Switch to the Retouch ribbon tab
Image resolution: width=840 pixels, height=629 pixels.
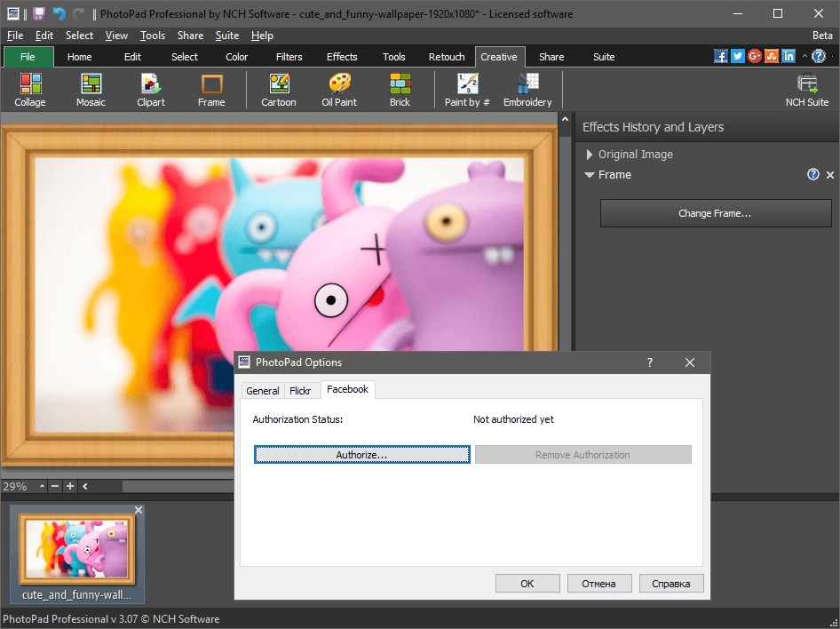coord(447,57)
